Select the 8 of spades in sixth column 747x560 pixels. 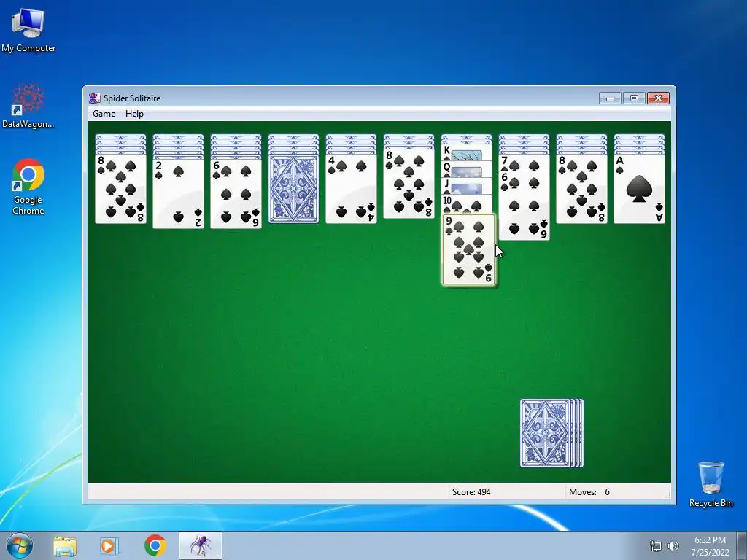tap(409, 184)
